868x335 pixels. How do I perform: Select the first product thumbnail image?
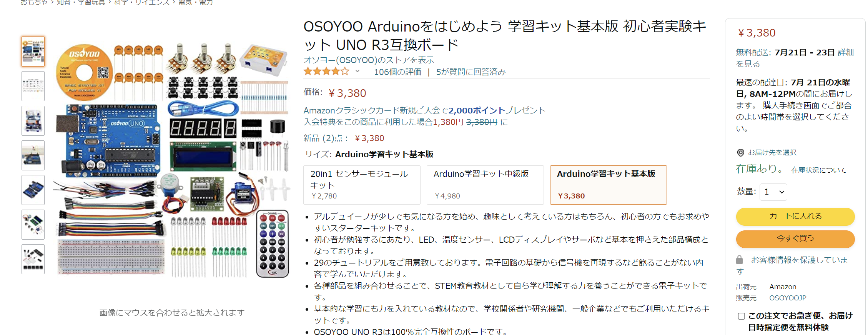(33, 52)
